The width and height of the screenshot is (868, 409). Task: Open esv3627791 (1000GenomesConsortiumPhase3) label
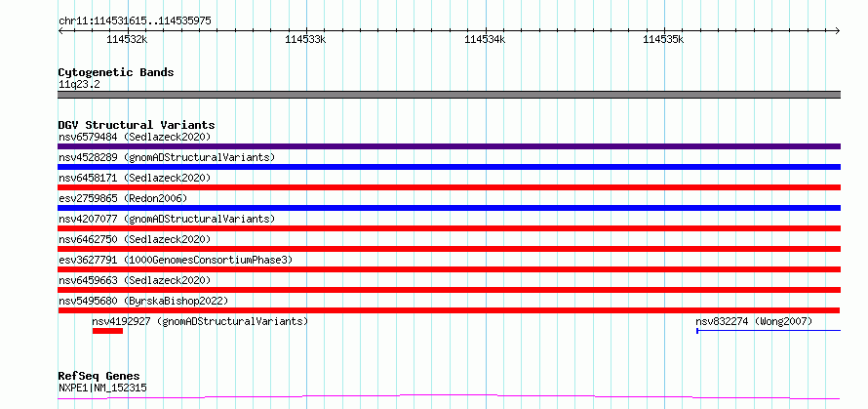[x=176, y=260]
